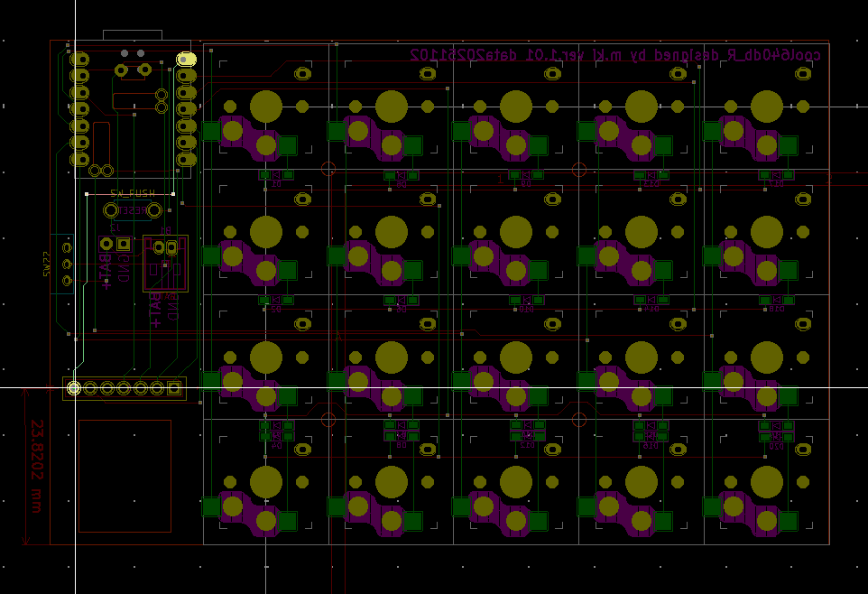Click the mirrored cool640db_R silkscreen text
The image size is (868, 594).
[x=615, y=55]
